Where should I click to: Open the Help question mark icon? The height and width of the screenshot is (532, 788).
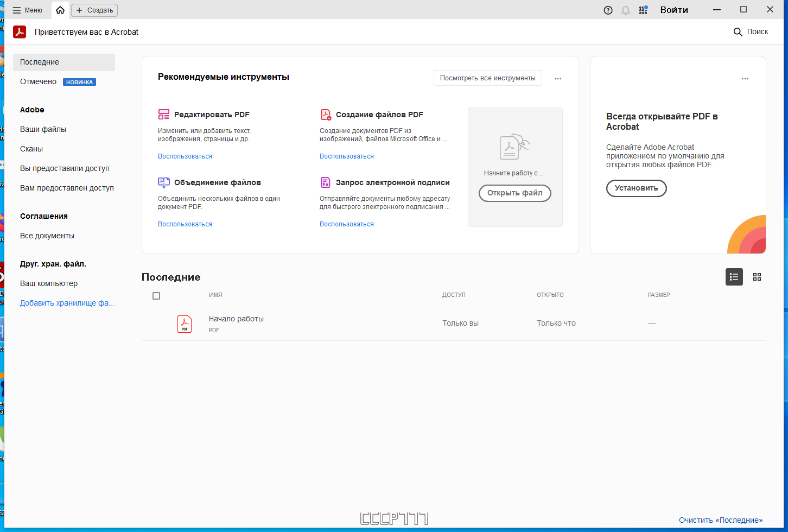click(x=608, y=10)
